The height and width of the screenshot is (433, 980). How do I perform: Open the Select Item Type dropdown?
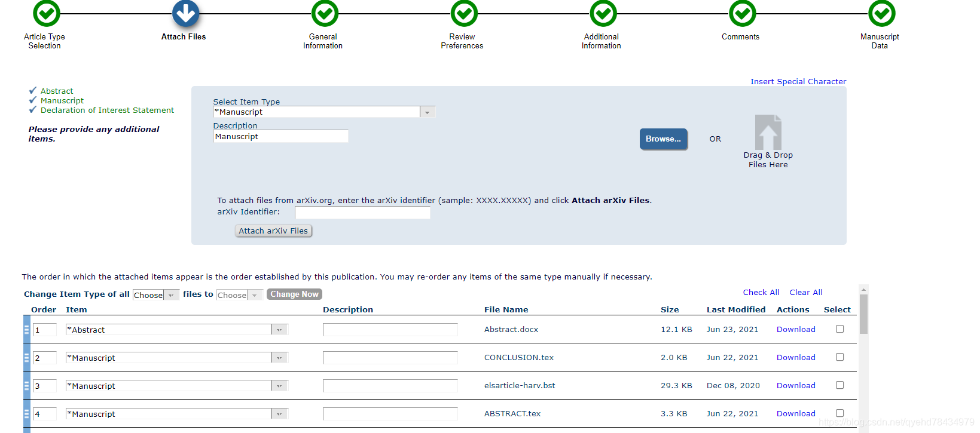point(324,112)
